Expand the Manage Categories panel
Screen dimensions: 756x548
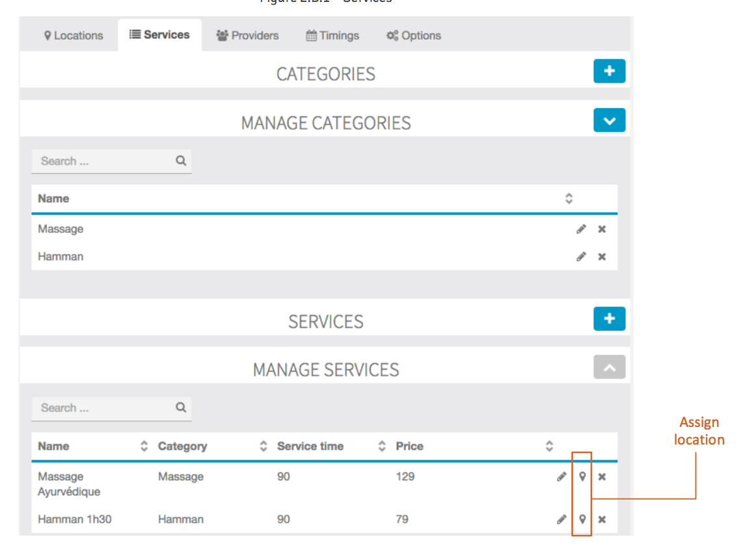coord(609,120)
